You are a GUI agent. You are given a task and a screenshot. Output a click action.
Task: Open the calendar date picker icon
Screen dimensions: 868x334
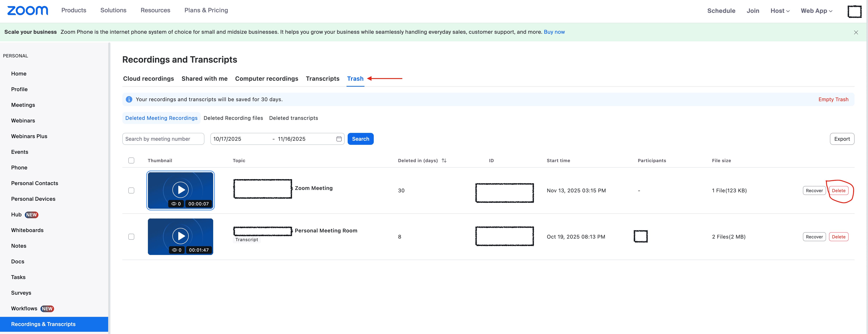(339, 139)
